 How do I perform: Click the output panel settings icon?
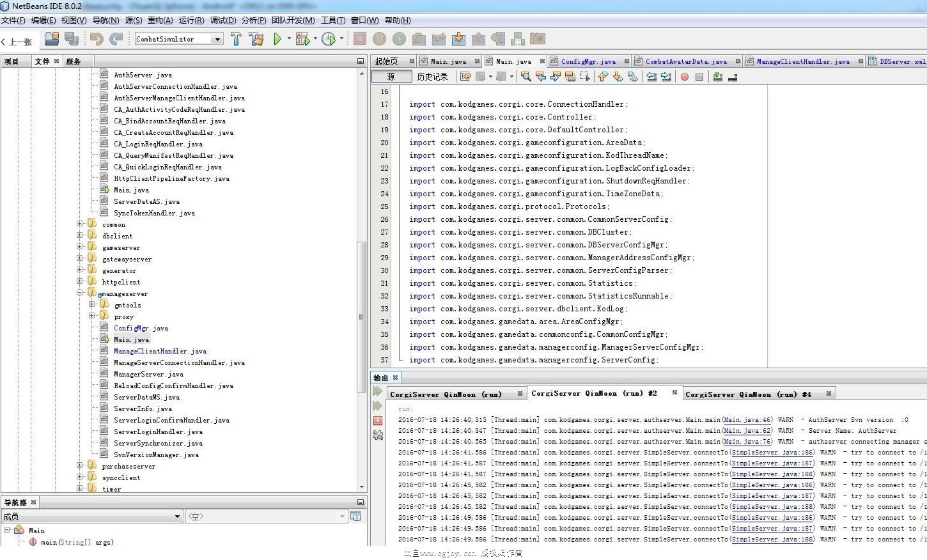tap(377, 435)
